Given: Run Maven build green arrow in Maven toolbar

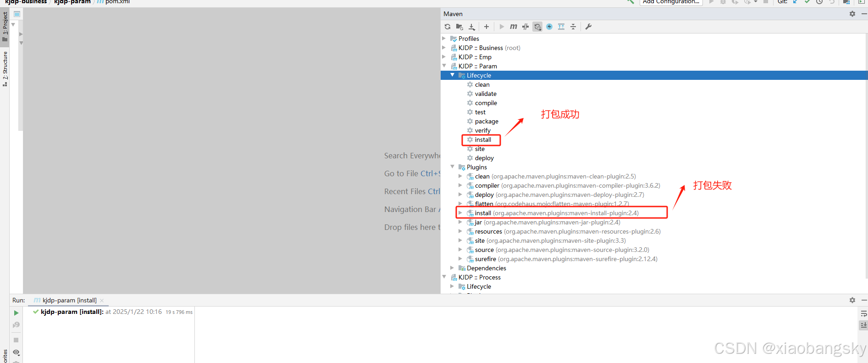Looking at the screenshot, I should [x=502, y=27].
